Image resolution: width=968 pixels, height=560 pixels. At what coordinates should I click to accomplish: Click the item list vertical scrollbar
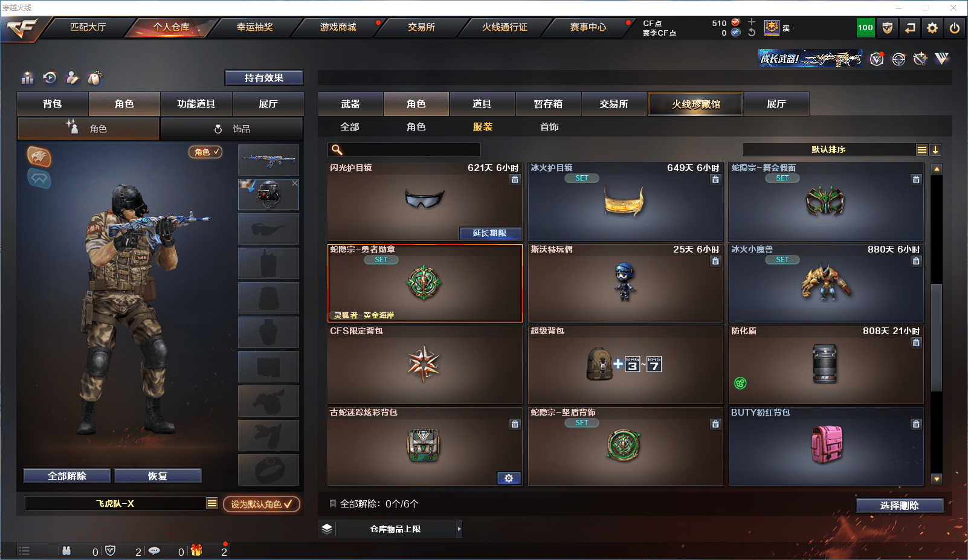click(x=937, y=324)
